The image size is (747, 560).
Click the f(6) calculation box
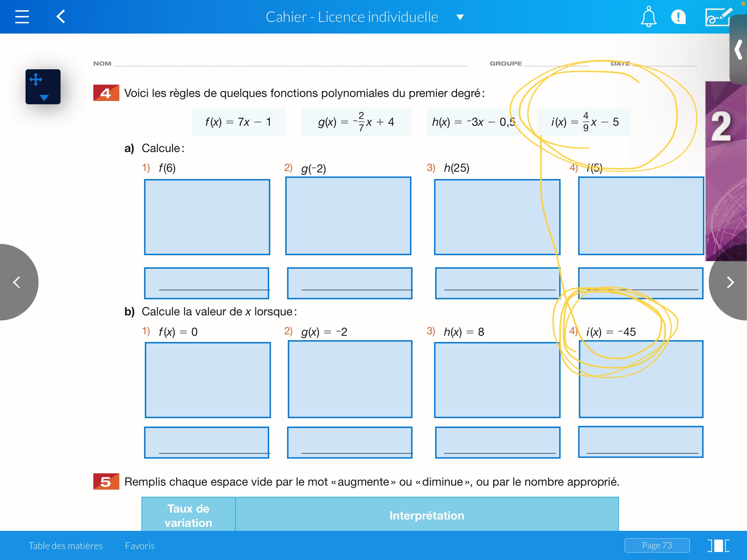[x=207, y=217]
